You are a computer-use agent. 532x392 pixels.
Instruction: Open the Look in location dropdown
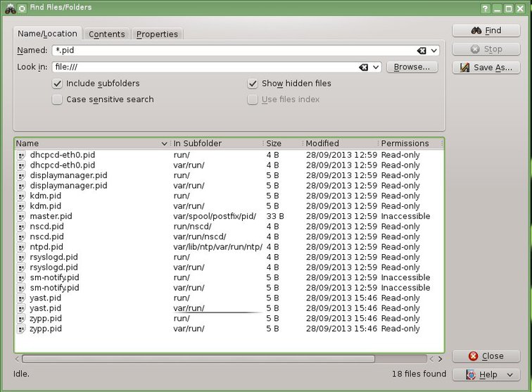click(376, 68)
